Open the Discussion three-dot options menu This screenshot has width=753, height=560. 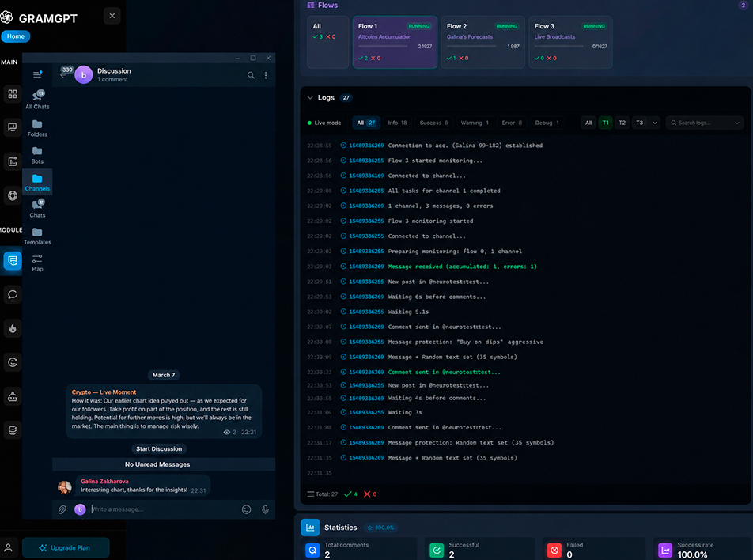pyautogui.click(x=266, y=75)
